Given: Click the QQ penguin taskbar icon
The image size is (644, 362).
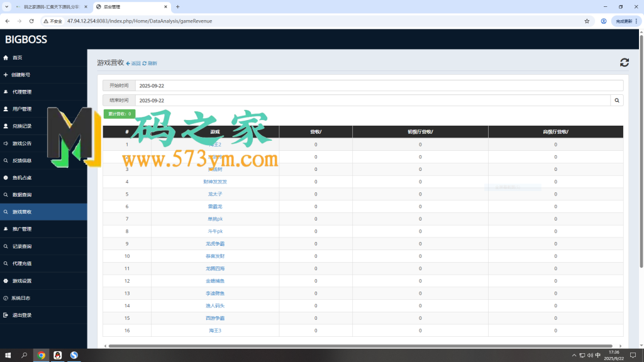Looking at the screenshot, I should pos(57,355).
